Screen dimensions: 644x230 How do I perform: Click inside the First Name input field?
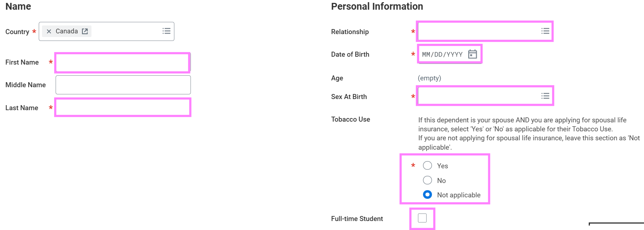[x=122, y=62]
